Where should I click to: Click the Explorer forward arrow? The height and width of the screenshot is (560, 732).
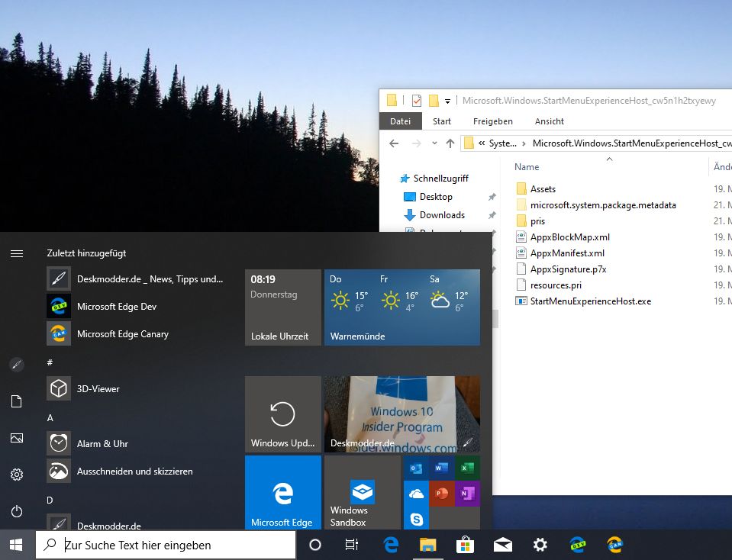pyautogui.click(x=417, y=143)
